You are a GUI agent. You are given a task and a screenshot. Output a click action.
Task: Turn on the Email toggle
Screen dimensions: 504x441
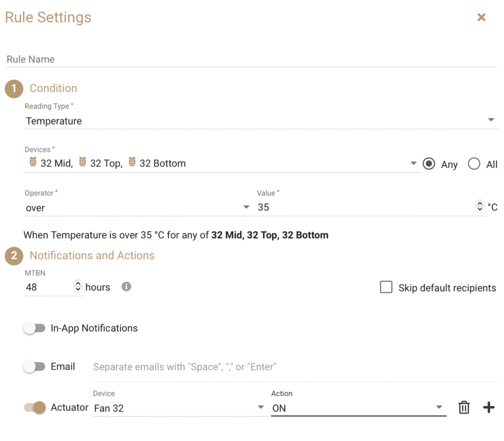pyautogui.click(x=34, y=367)
